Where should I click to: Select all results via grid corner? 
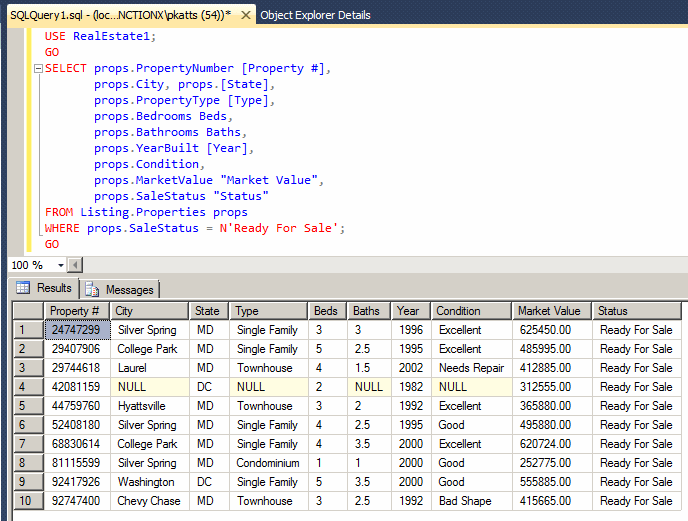29,311
